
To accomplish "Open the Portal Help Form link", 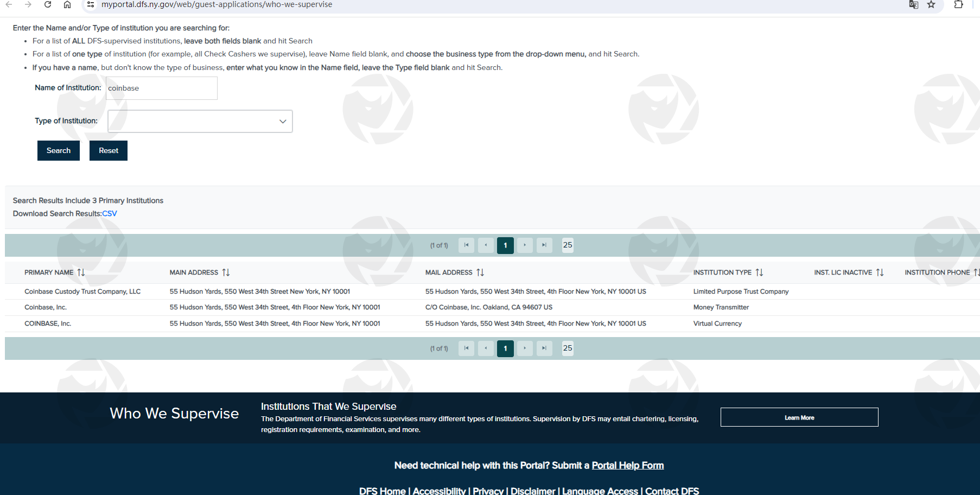I will (x=627, y=466).
